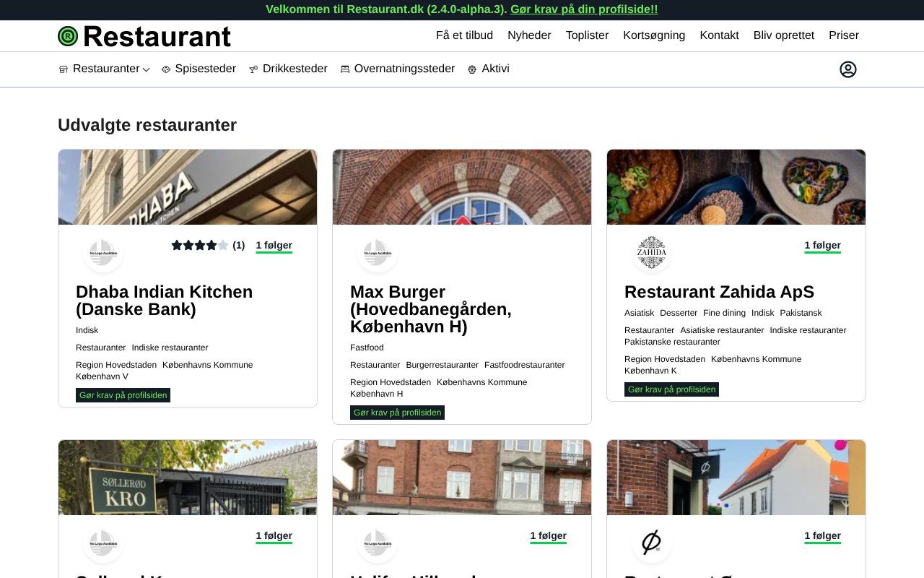Click Dhaba Indian Kitchen logo placeholder

point(103,253)
